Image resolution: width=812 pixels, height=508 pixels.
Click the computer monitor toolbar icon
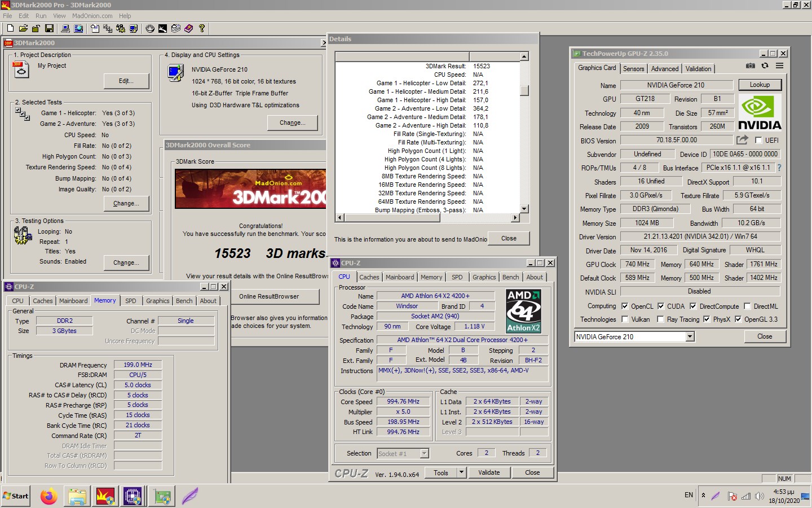65,28
